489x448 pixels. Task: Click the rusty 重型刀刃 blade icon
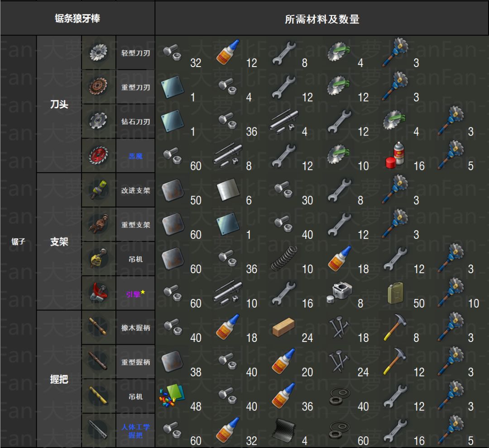click(99, 87)
